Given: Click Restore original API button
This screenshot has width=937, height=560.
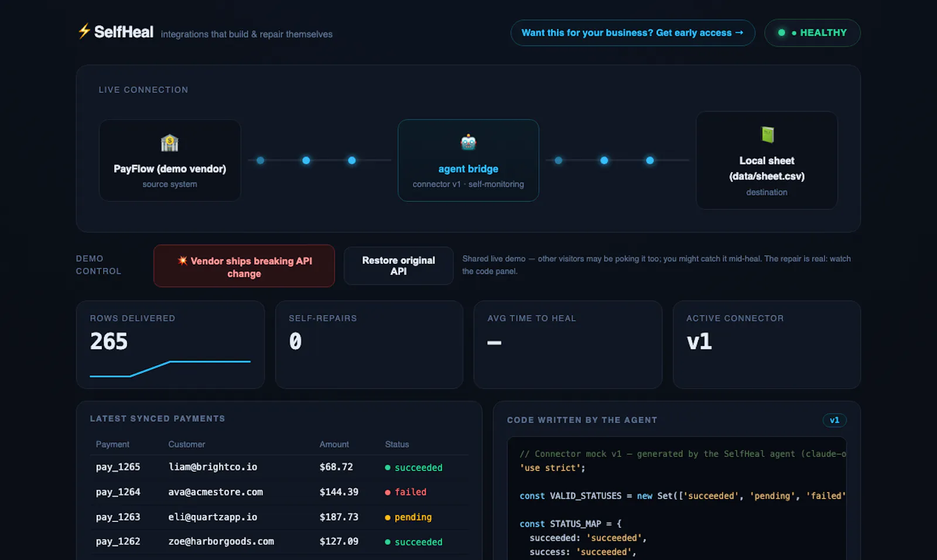Looking at the screenshot, I should coord(398,266).
